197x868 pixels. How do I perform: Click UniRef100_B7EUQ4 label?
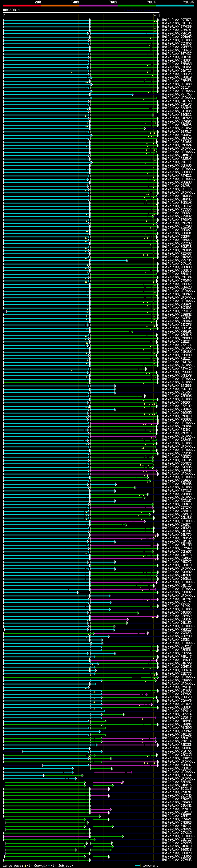[177, 60]
